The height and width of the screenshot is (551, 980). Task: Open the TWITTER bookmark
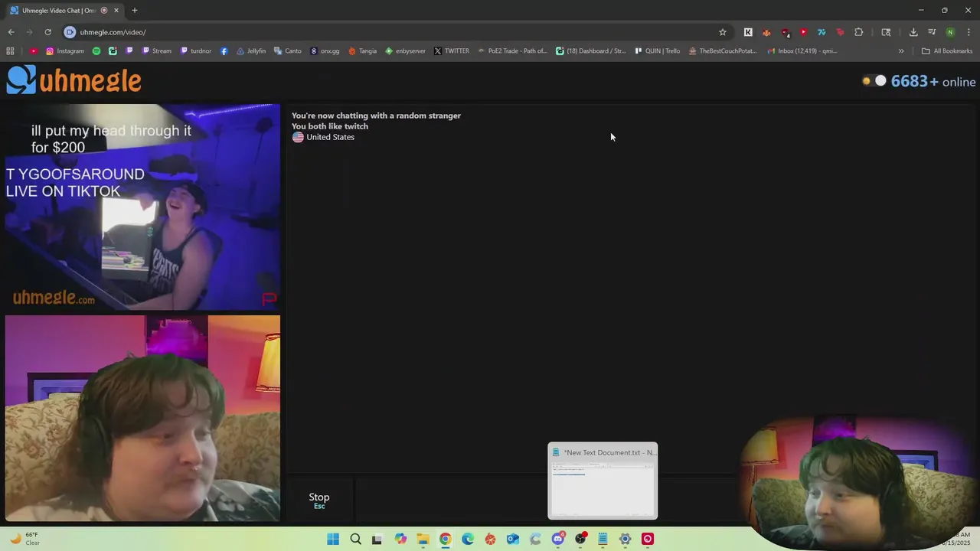point(452,51)
